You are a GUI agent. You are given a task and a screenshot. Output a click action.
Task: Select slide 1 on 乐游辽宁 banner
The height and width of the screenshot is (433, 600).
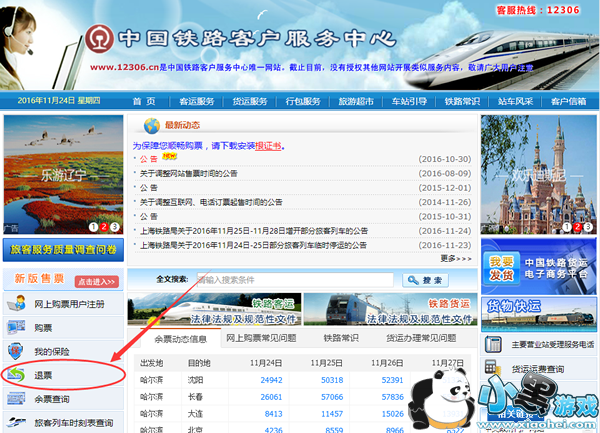click(93, 227)
